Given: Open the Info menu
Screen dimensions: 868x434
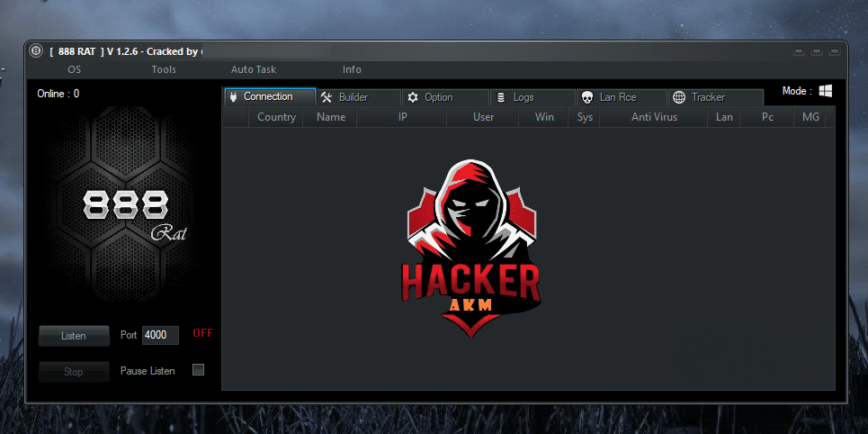Looking at the screenshot, I should 352,69.
